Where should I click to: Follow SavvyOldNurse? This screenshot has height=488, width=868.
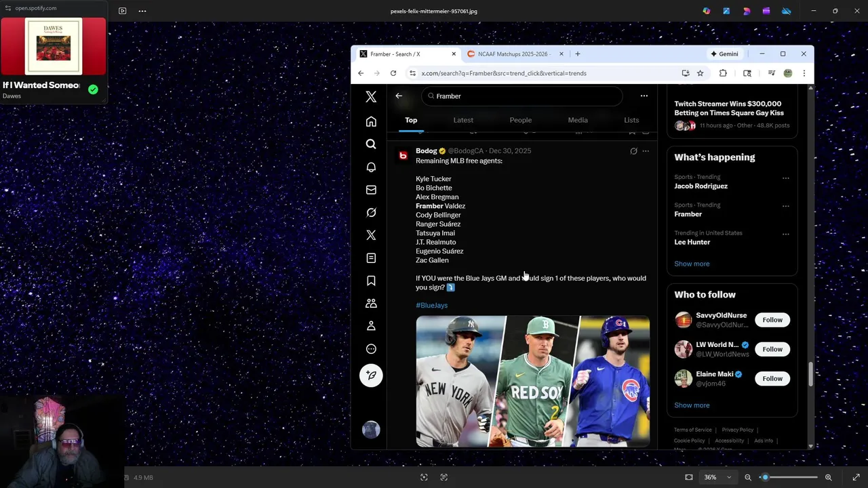pos(772,320)
